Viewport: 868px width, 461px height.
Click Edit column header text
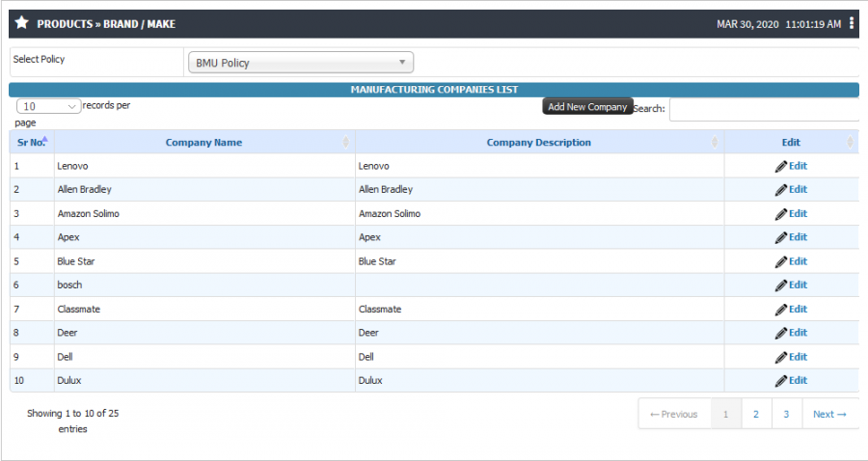coord(791,142)
